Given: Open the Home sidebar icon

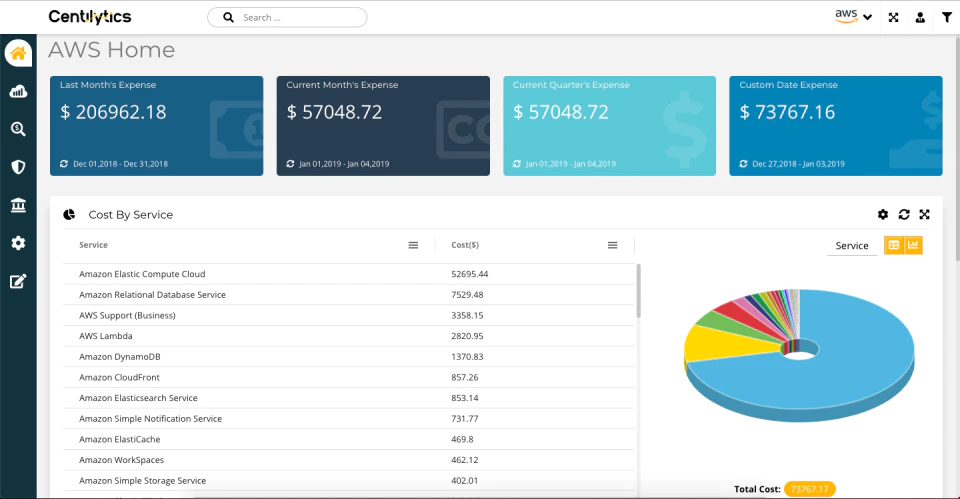Looking at the screenshot, I should (x=18, y=53).
